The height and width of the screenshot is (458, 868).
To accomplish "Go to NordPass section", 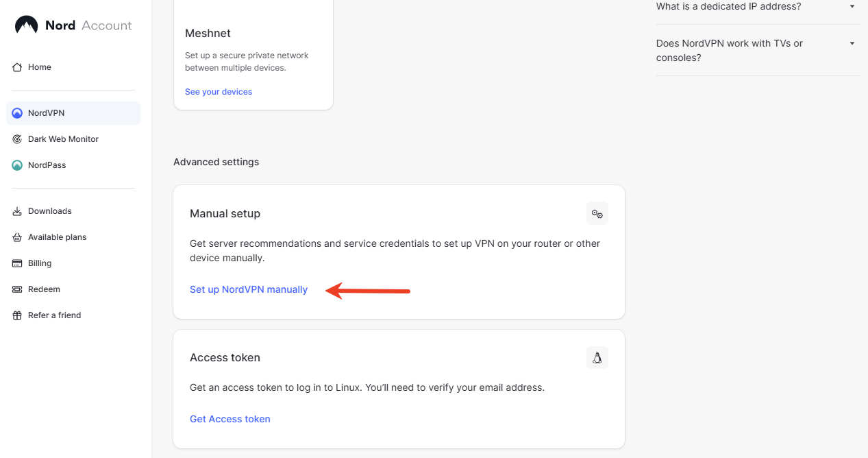I will tap(73, 165).
